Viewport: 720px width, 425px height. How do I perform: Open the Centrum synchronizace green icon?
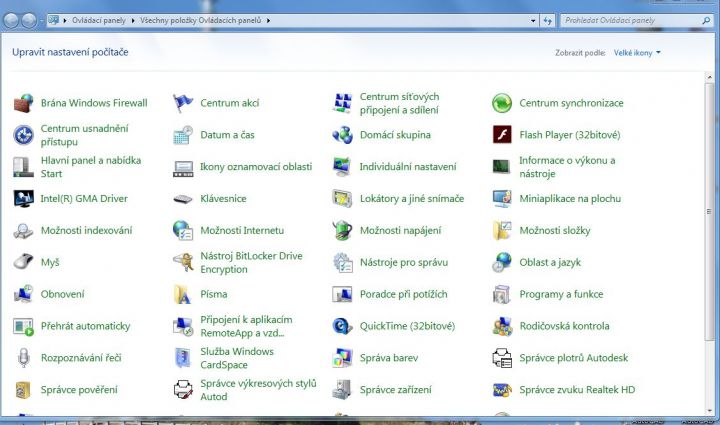502,103
